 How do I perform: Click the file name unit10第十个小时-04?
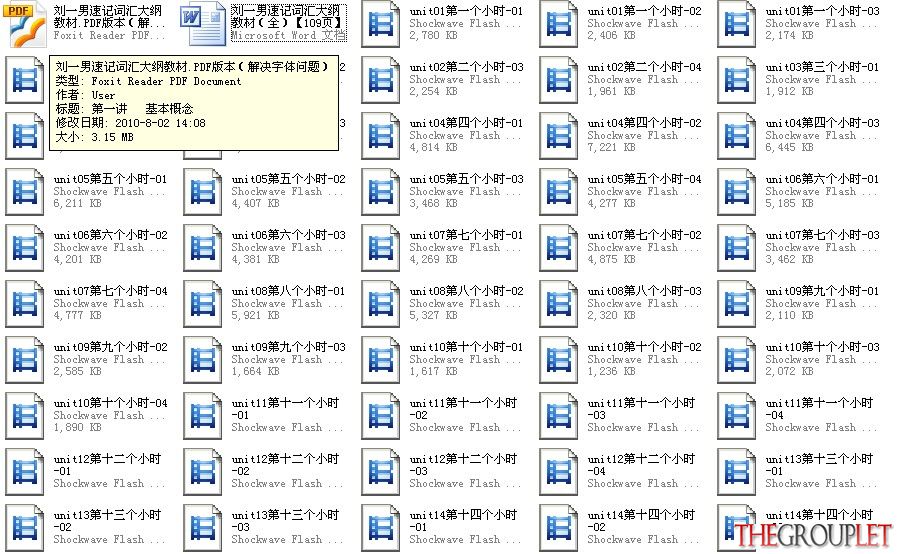click(110, 403)
